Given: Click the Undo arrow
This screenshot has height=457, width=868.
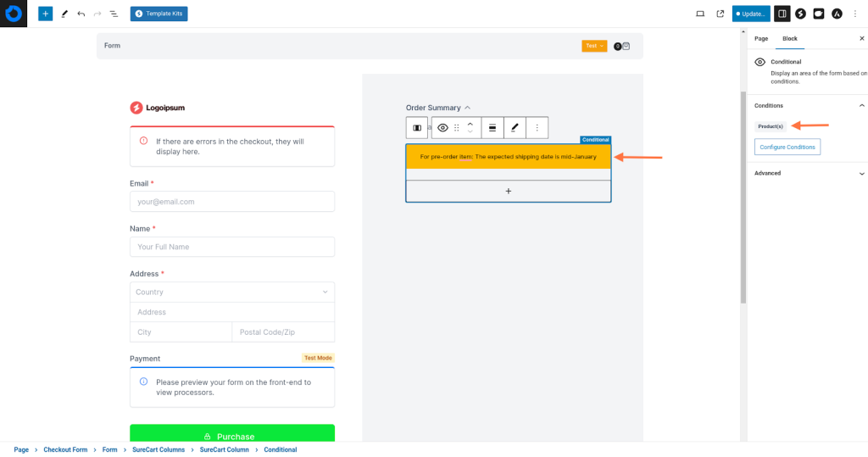Looking at the screenshot, I should tap(81, 14).
